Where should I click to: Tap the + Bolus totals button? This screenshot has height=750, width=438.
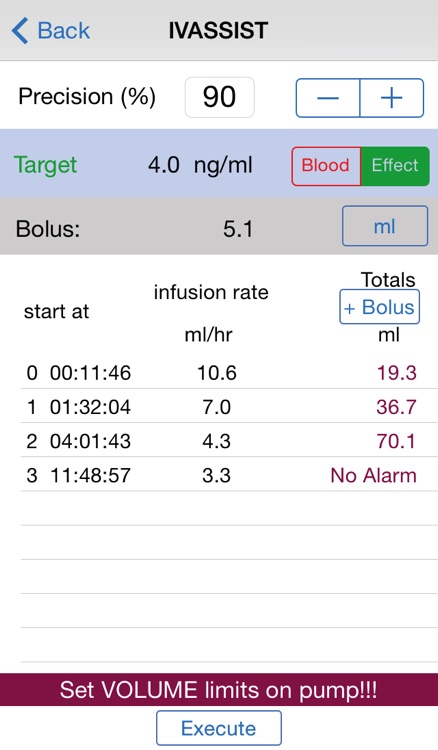tap(380, 307)
